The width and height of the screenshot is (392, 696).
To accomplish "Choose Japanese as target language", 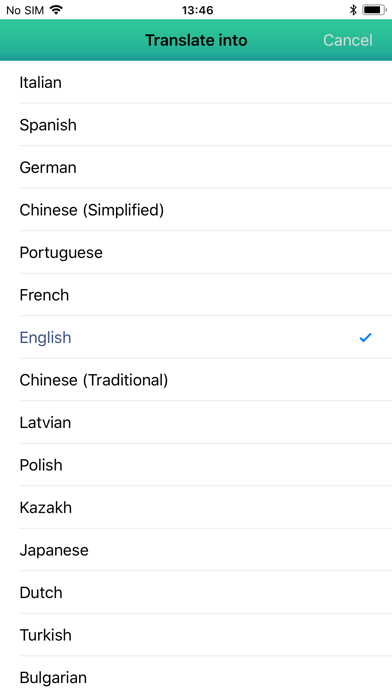I will pos(196,550).
